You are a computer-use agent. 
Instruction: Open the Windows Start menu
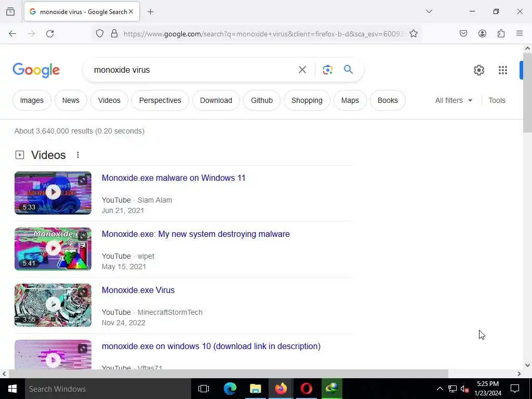click(12, 389)
